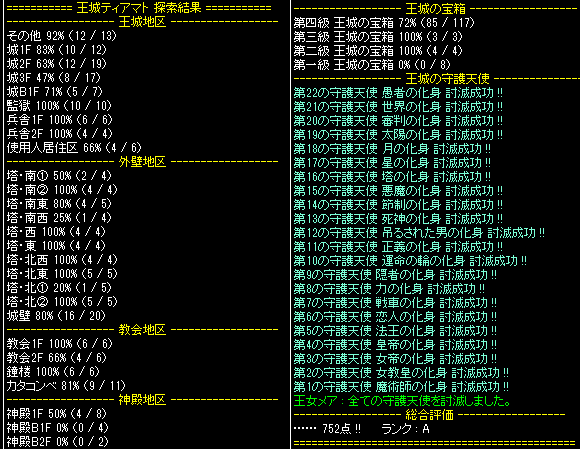Click the 塔・南① 50% (2 / 4) row
This screenshot has width=580, height=449.
59,176
